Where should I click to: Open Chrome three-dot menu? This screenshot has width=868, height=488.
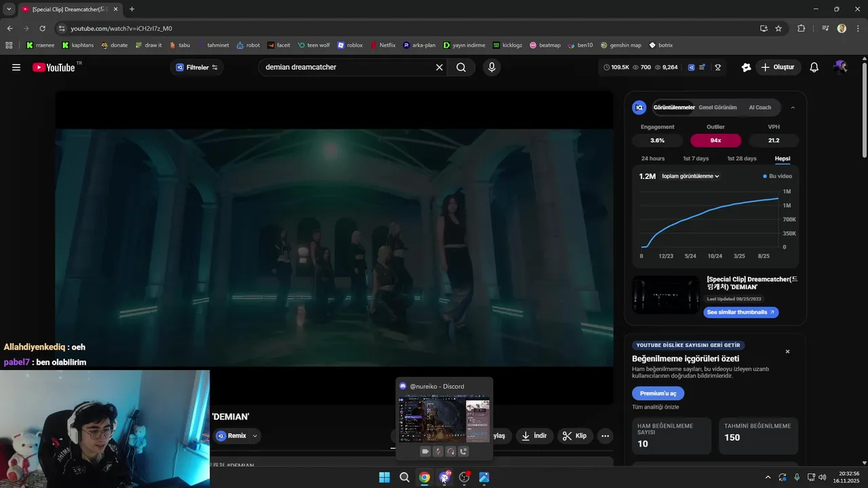[858, 28]
